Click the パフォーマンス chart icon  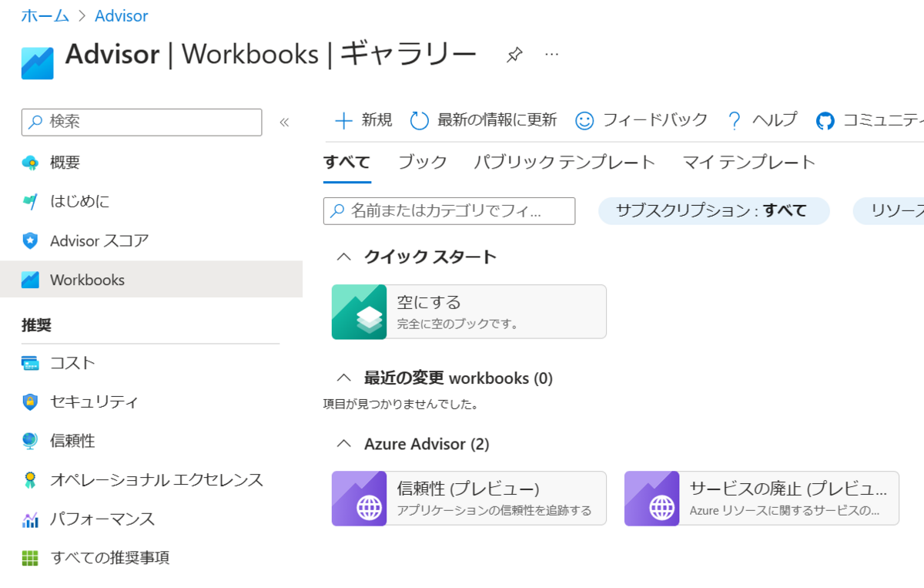pos(30,519)
